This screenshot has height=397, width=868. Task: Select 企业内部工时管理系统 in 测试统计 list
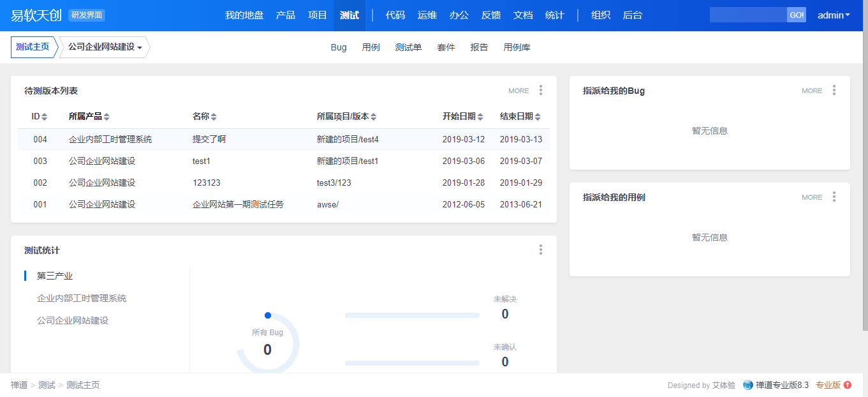pos(82,298)
